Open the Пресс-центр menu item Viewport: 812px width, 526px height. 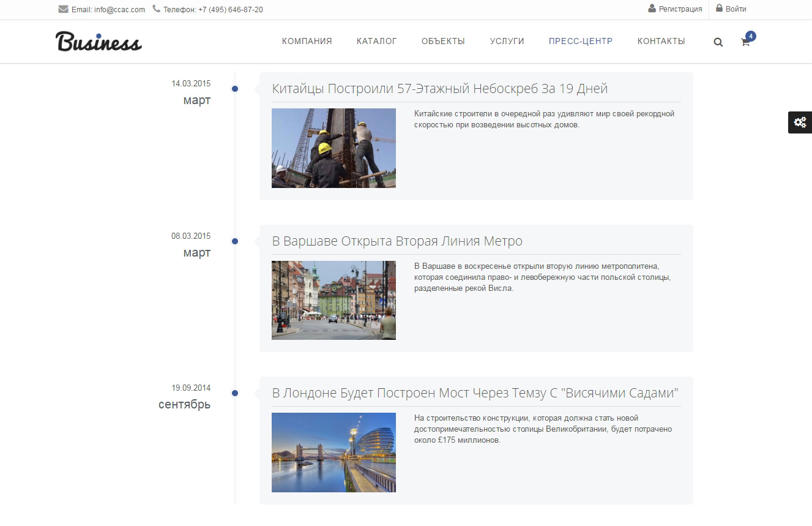[580, 41]
